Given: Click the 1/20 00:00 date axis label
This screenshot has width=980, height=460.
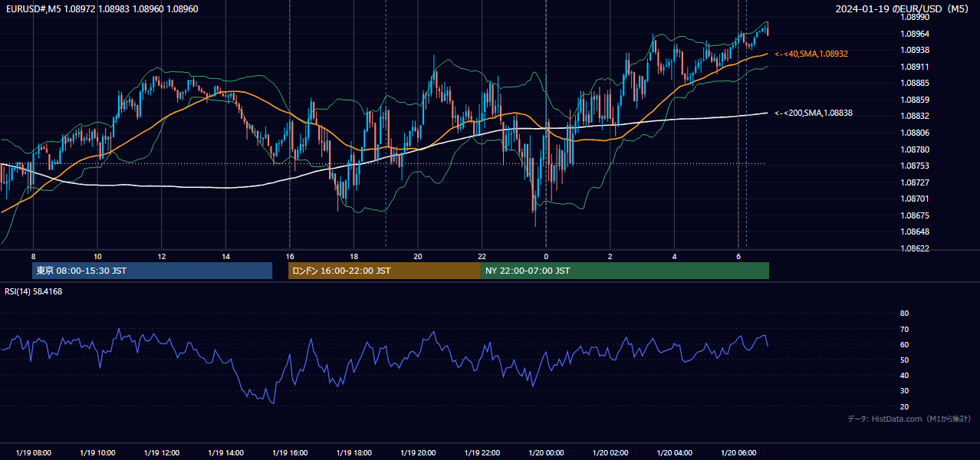Looking at the screenshot, I should click(x=546, y=452).
